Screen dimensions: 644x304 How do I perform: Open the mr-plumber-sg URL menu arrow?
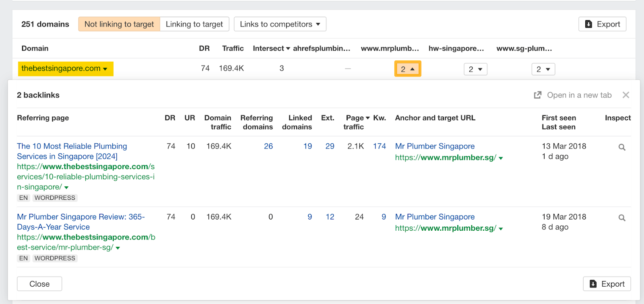point(118,248)
